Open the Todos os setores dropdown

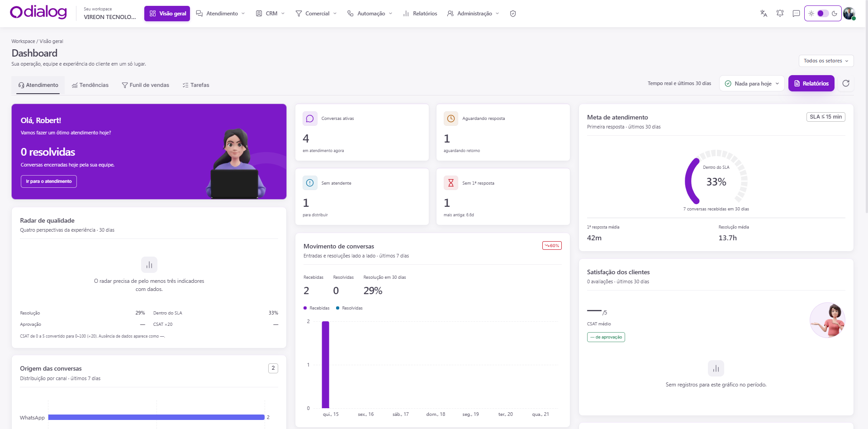tap(826, 61)
